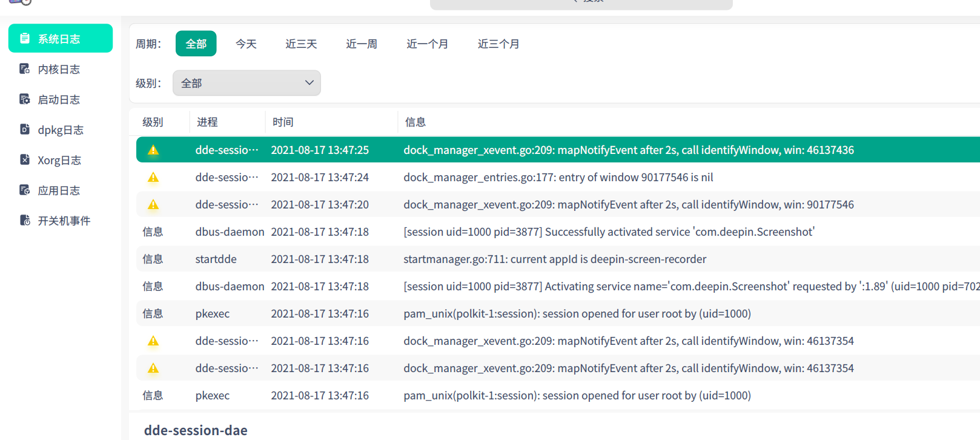
Task: Select the 启动日志 sidebar icon
Action: 25,99
